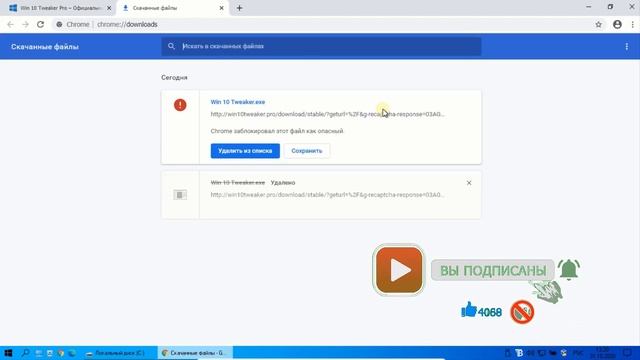
Task: Remove the deleted Win 10 Tweaker.exe entry with the X
Action: coord(469,183)
